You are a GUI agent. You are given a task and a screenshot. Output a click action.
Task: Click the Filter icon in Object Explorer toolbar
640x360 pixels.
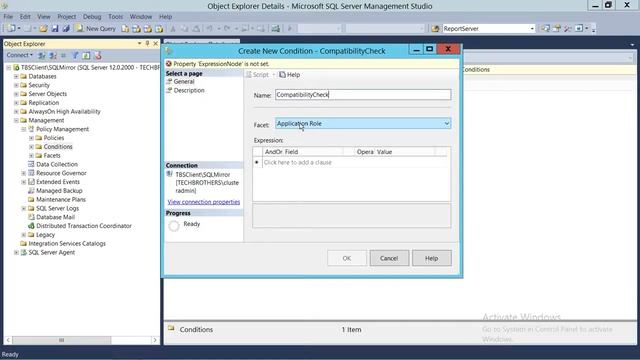(x=75, y=56)
